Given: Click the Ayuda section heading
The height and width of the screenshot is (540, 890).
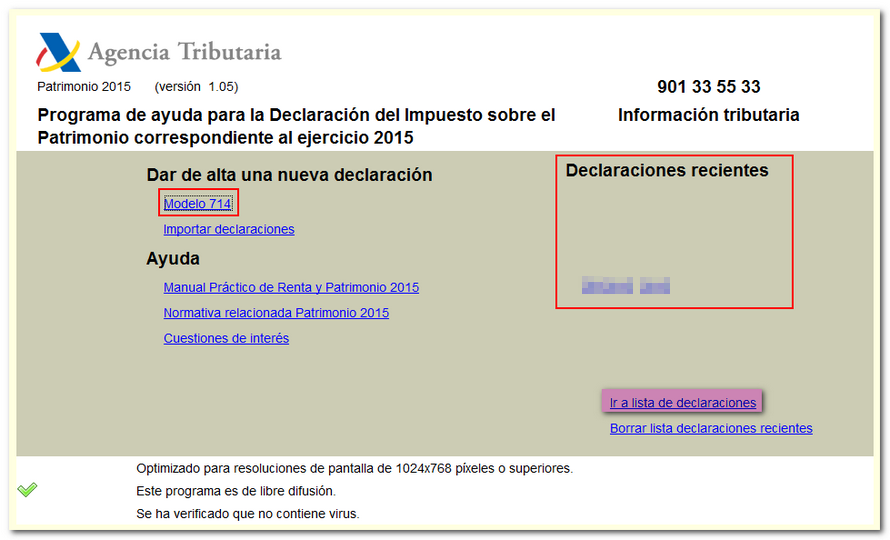Looking at the screenshot, I should click(173, 259).
